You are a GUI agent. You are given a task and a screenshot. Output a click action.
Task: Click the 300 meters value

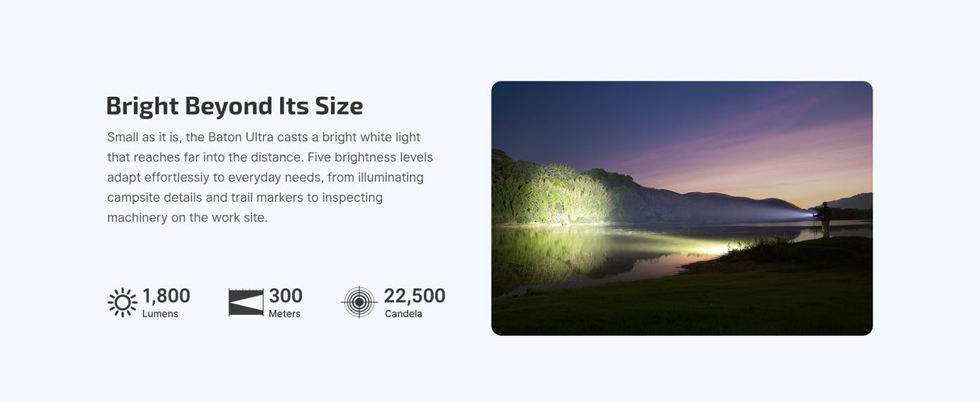pos(286,296)
